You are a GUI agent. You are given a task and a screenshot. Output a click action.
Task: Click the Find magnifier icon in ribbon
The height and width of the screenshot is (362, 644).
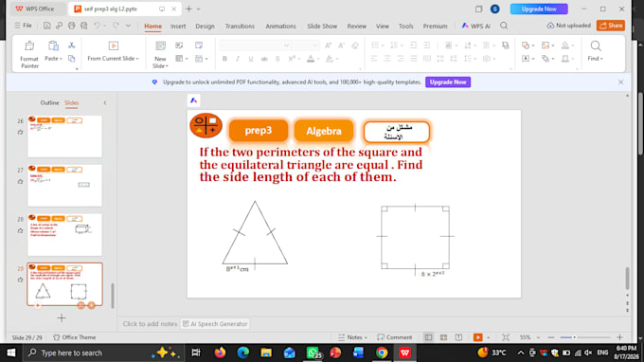[596, 45]
